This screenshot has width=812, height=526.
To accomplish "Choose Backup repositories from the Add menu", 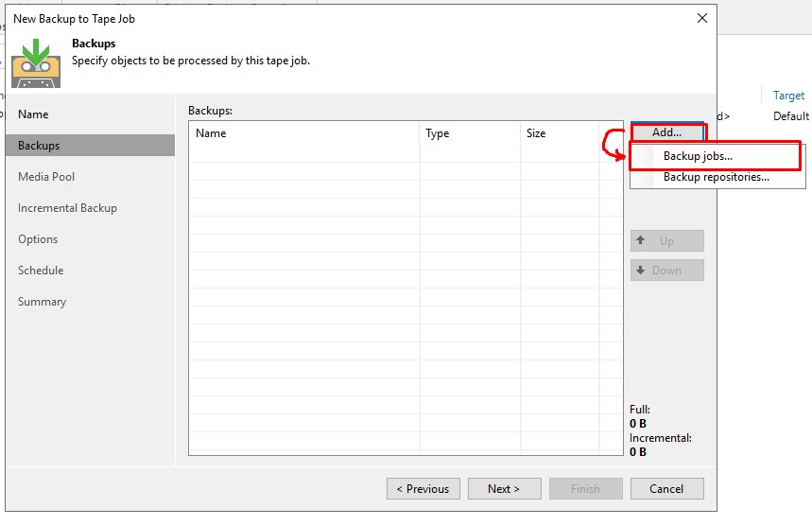I will pyautogui.click(x=716, y=177).
